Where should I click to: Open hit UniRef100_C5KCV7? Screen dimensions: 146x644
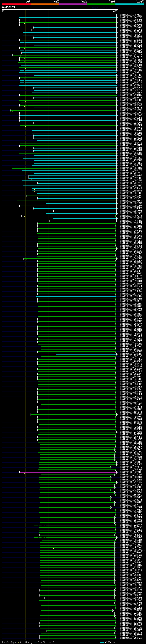coord(131,324)
